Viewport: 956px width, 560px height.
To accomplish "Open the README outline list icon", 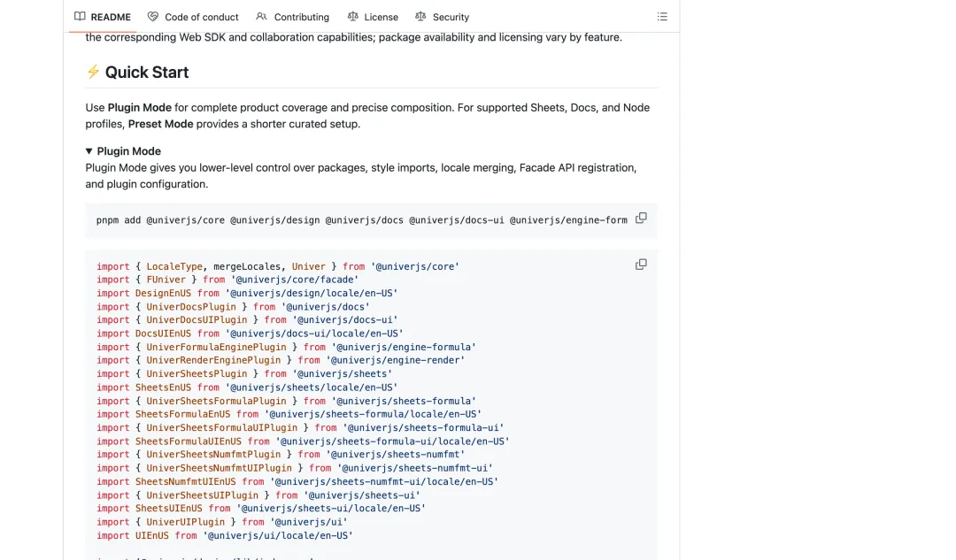I will click(662, 17).
